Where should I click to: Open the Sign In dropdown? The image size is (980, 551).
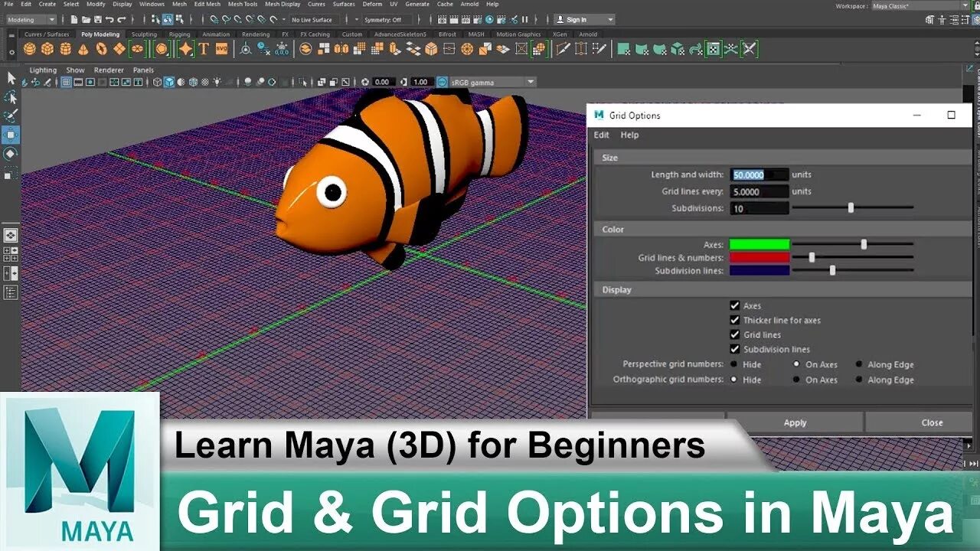coord(584,19)
